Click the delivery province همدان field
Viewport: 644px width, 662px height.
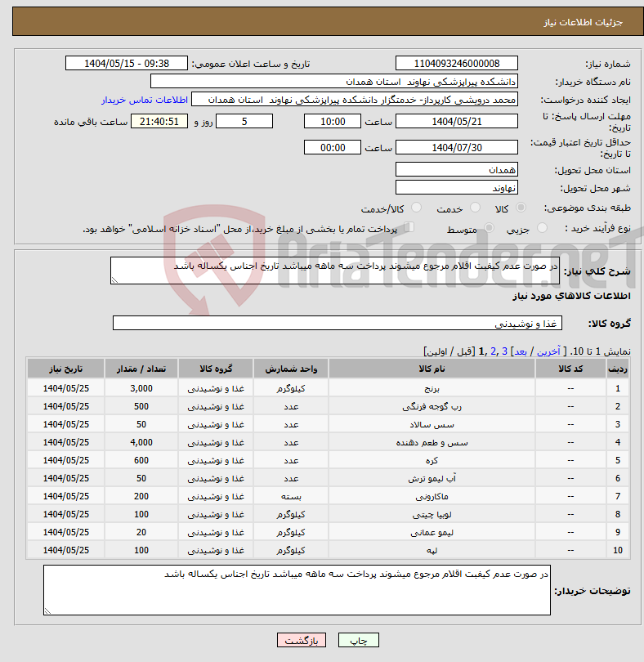(x=457, y=170)
